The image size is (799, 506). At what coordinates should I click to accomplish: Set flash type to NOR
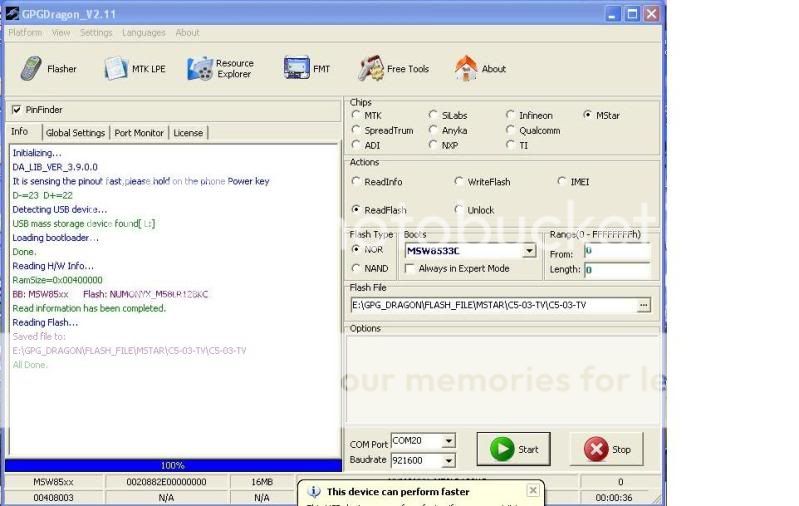tap(356, 249)
